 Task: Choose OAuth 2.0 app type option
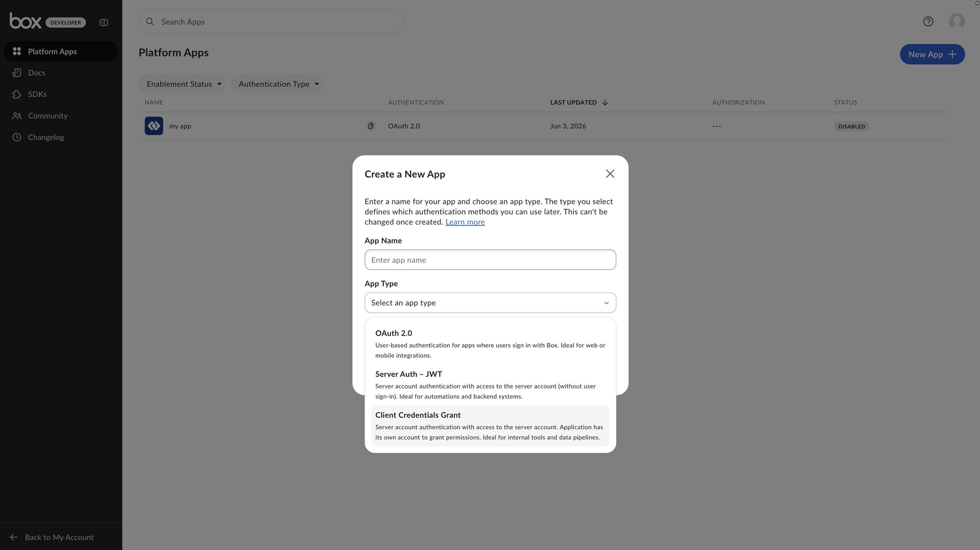pos(490,344)
